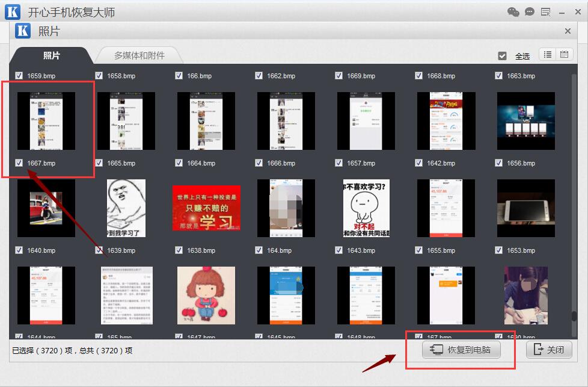The height and width of the screenshot is (387, 588).
Task: Toggle the 1653.bmp checkbox
Action: click(x=499, y=250)
